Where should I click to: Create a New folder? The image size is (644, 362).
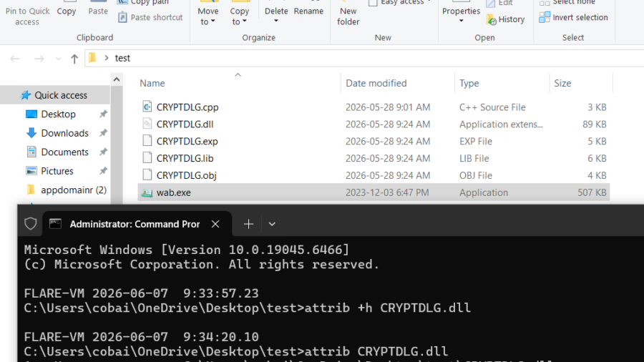(x=348, y=14)
